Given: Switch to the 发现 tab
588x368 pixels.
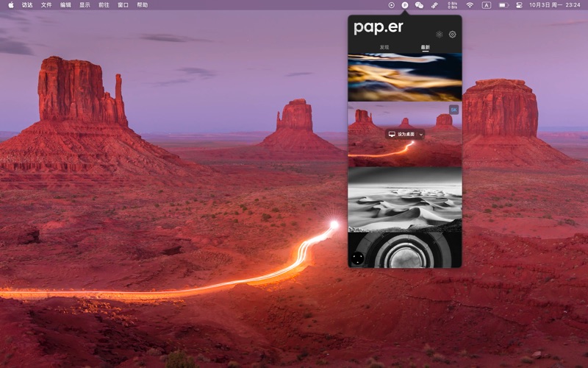Looking at the screenshot, I should 384,47.
